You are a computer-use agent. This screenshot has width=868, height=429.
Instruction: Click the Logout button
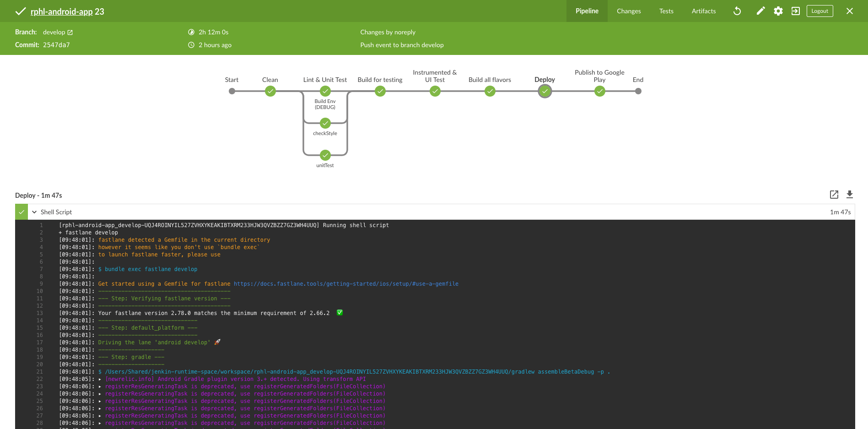(819, 11)
